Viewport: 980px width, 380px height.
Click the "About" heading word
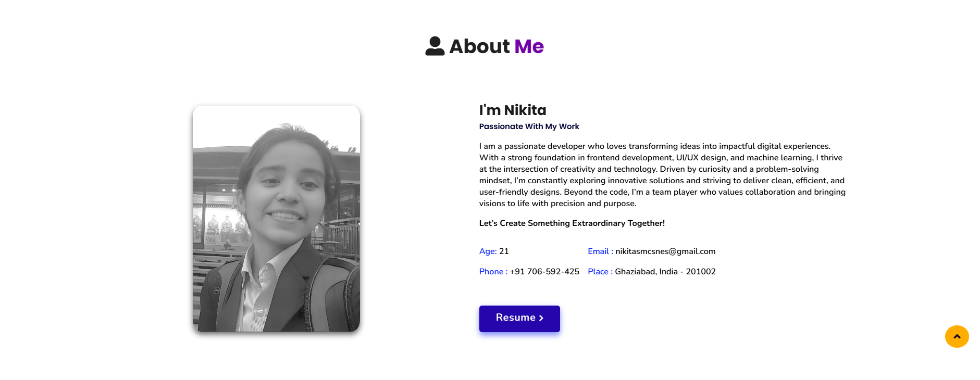coord(479,46)
